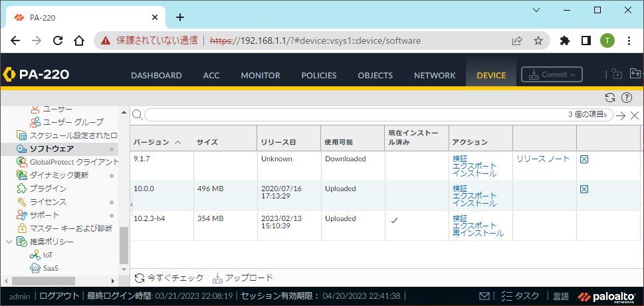This screenshot has width=644, height=306.
Task: Open the help question mark icon
Action: click(626, 98)
